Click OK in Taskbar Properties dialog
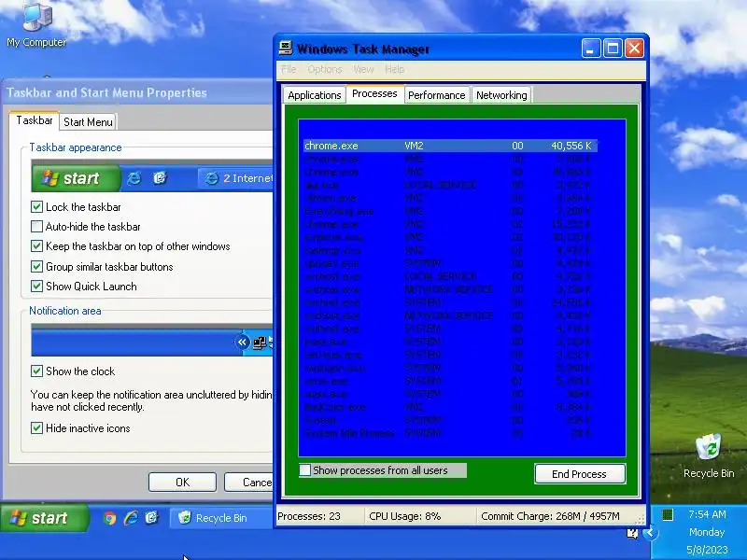The image size is (747, 560). click(x=182, y=483)
